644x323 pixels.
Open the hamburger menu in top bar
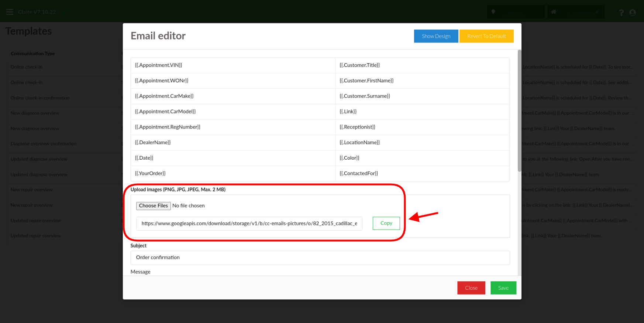tap(10, 12)
